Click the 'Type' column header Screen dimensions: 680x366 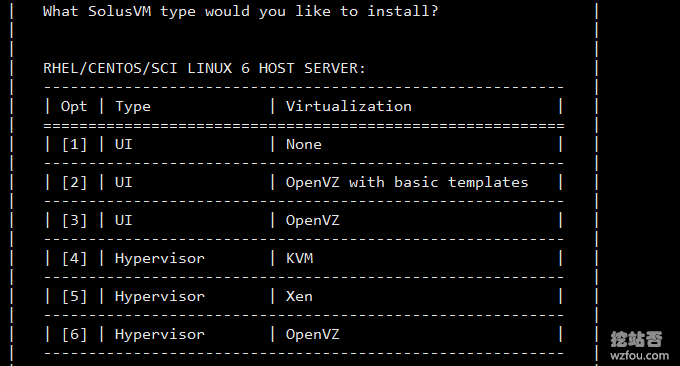click(x=133, y=107)
